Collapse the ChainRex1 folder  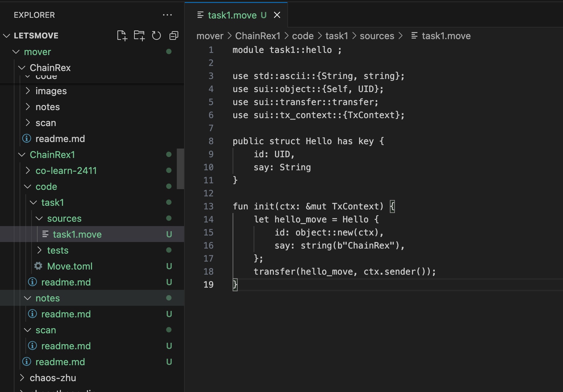(22, 155)
